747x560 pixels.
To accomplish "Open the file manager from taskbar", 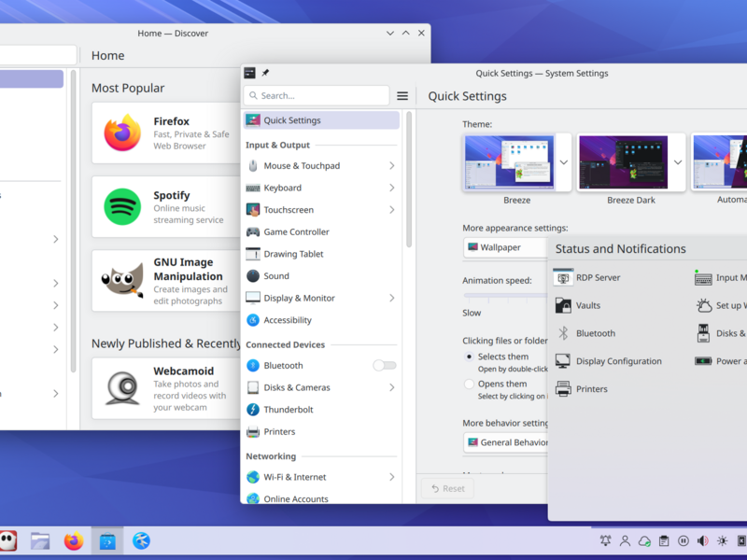I will pyautogui.click(x=40, y=541).
